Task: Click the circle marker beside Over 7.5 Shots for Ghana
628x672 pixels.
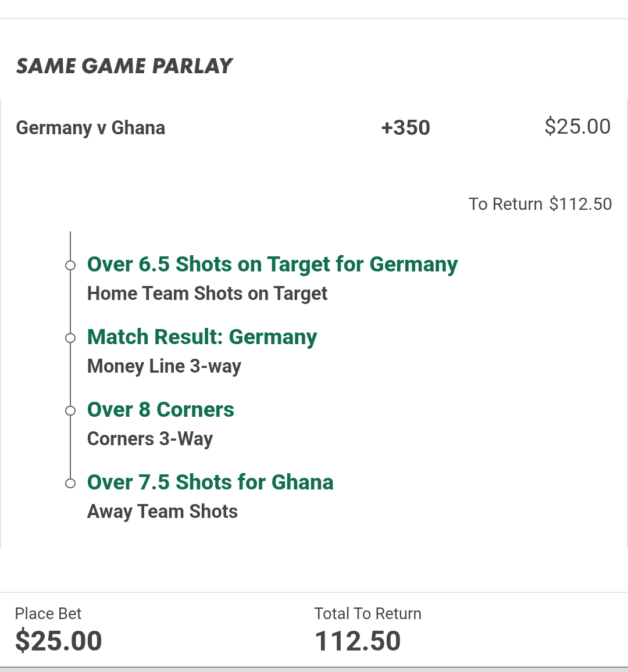Action: tap(70, 484)
